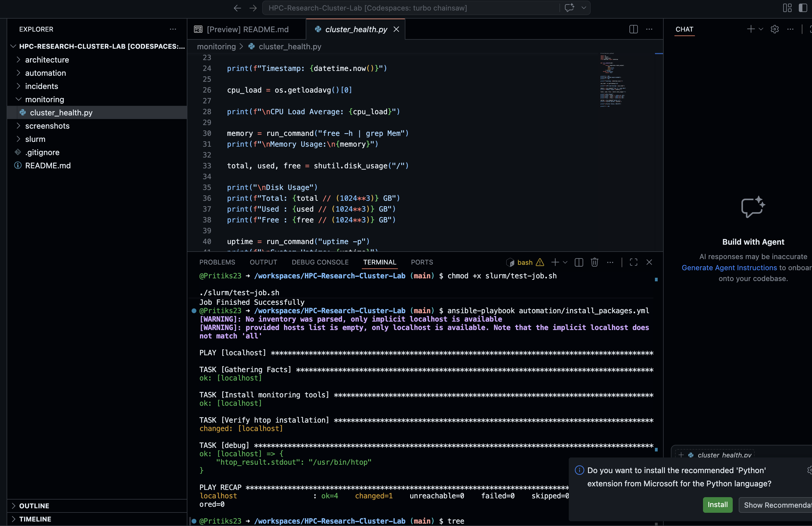
Task: Split the terminal
Action: pos(579,262)
